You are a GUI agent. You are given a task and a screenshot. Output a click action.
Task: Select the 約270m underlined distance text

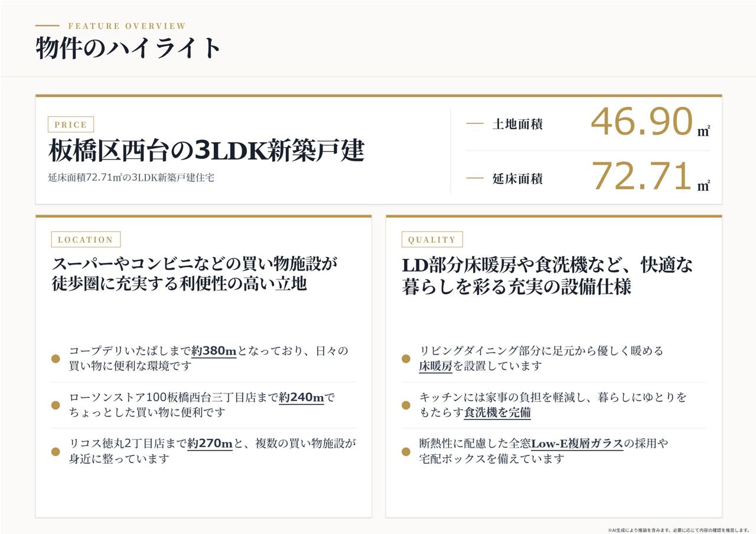[x=210, y=443]
